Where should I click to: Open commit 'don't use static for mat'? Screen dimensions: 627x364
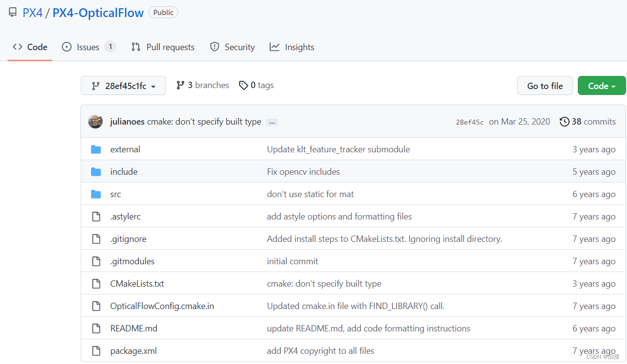point(311,194)
